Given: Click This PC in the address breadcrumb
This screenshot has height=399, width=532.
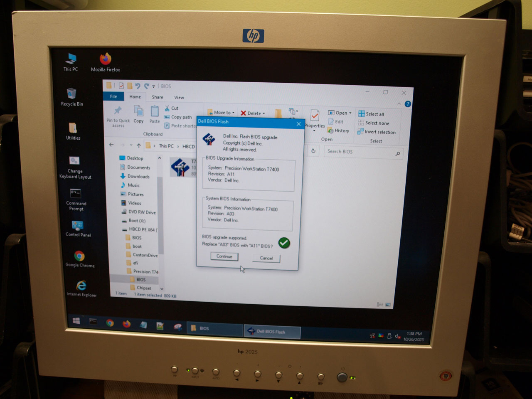Looking at the screenshot, I should click(x=166, y=146).
